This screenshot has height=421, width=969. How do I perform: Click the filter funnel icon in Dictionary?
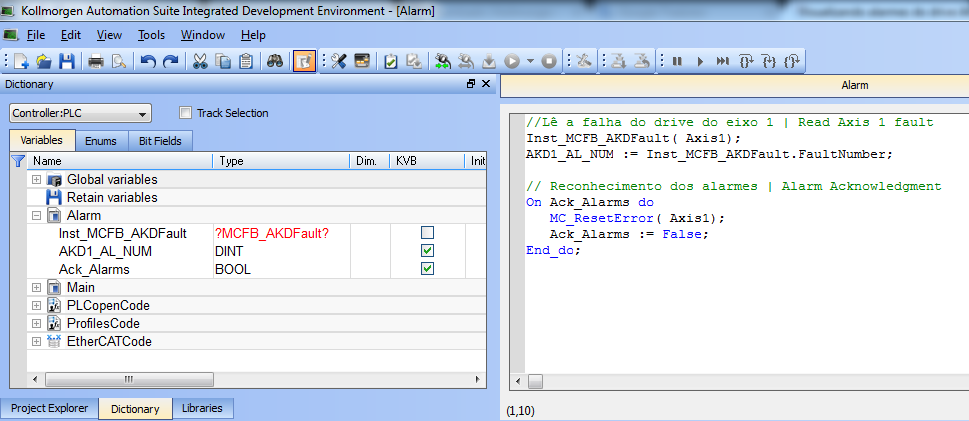click(x=18, y=161)
